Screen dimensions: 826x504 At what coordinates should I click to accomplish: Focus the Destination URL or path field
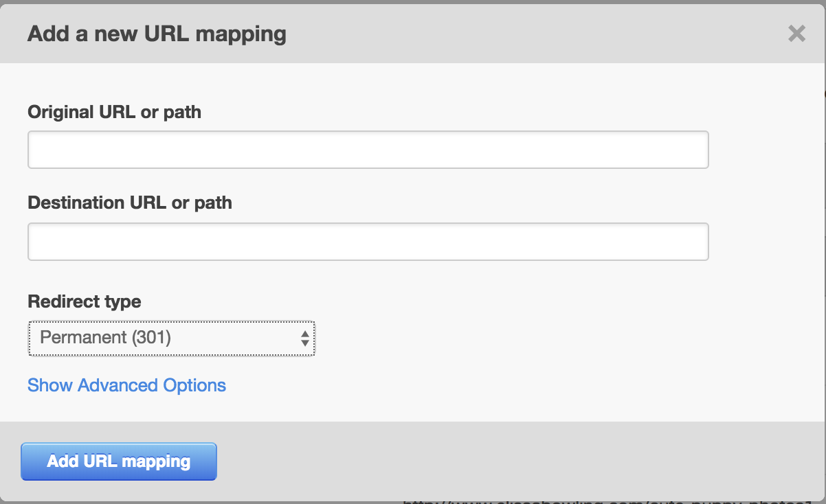pyautogui.click(x=368, y=242)
